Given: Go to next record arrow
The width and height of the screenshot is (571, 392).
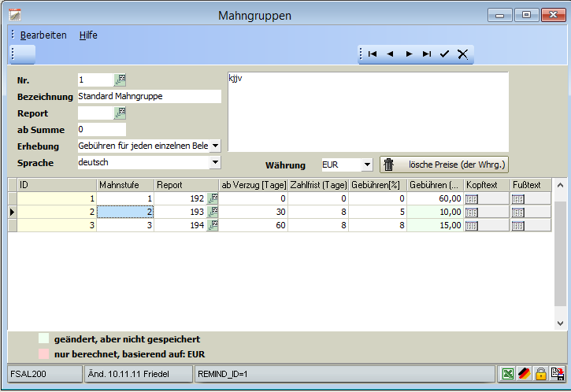Looking at the screenshot, I should point(409,54).
